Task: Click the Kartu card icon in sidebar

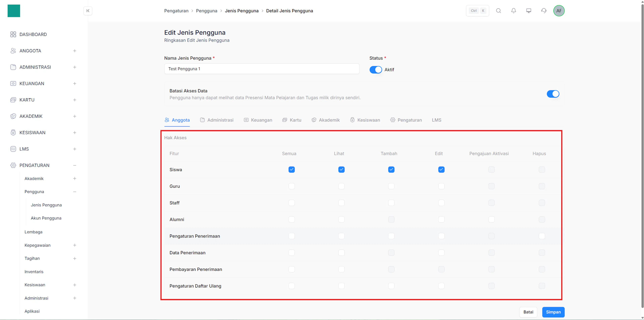Action: 13,100
